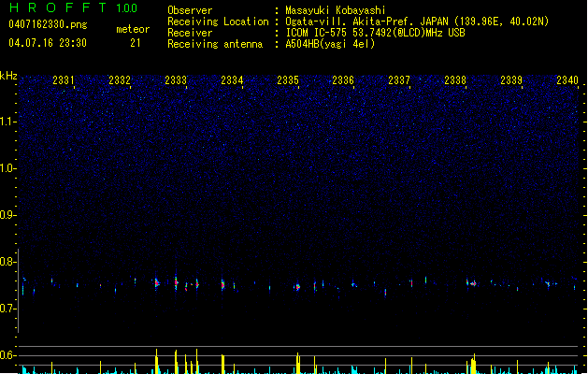The height and width of the screenshot is (374, 588).
Task: Click time marker 2332
Action: tap(120, 80)
